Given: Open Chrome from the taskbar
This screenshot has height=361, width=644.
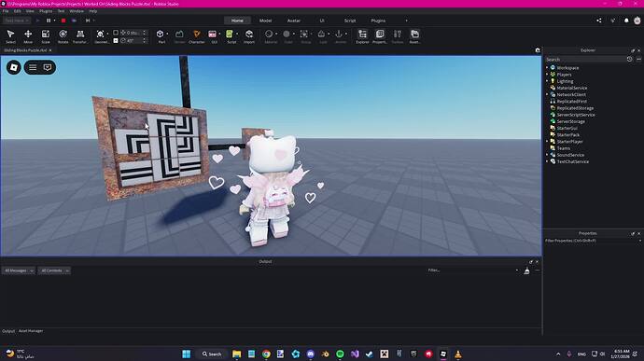Looking at the screenshot, I should (x=266, y=354).
